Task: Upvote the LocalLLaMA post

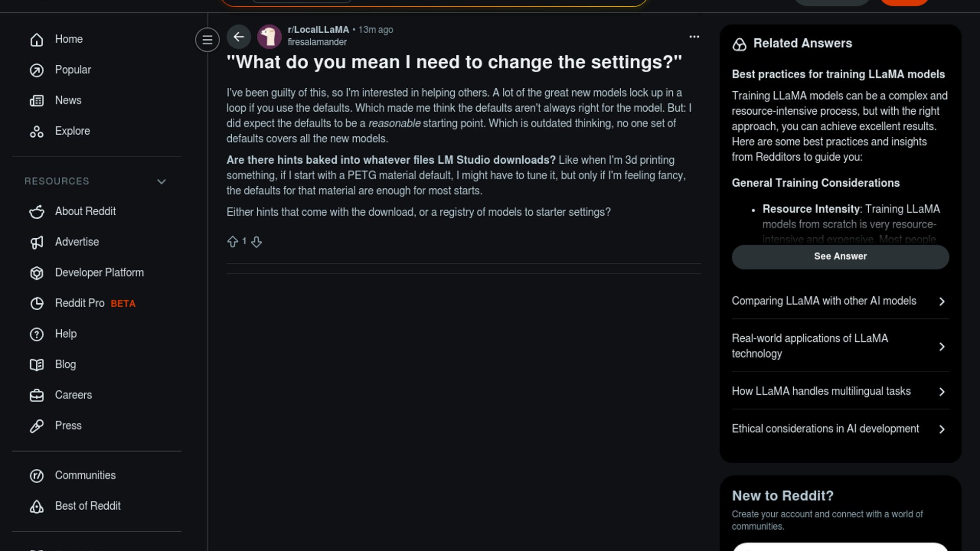Action: [232, 242]
